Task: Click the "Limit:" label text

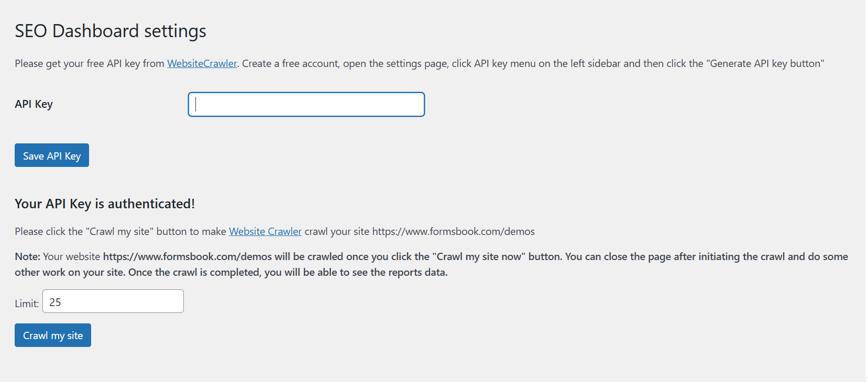Action: (27, 304)
